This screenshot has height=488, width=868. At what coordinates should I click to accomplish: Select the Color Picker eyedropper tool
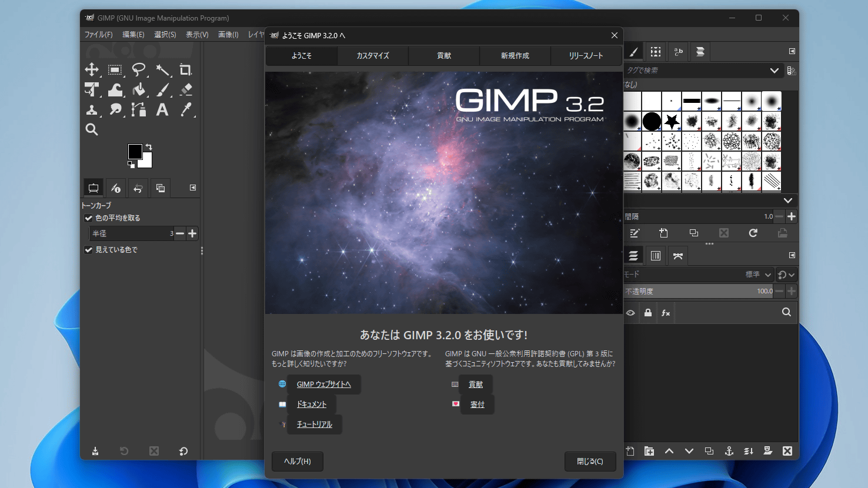(x=186, y=109)
